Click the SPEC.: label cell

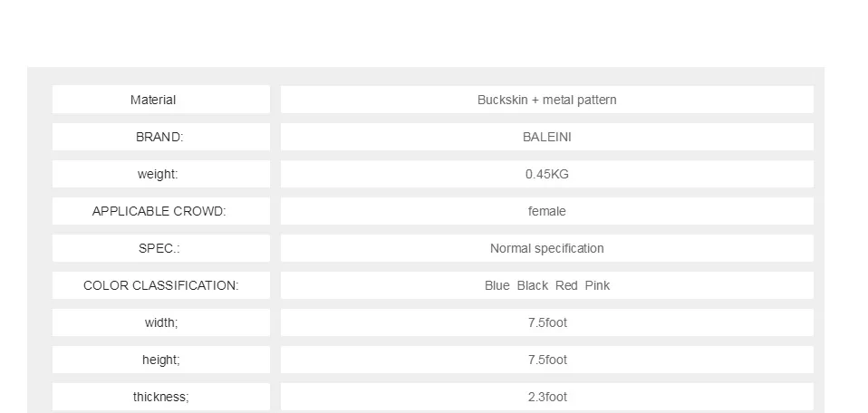click(161, 248)
